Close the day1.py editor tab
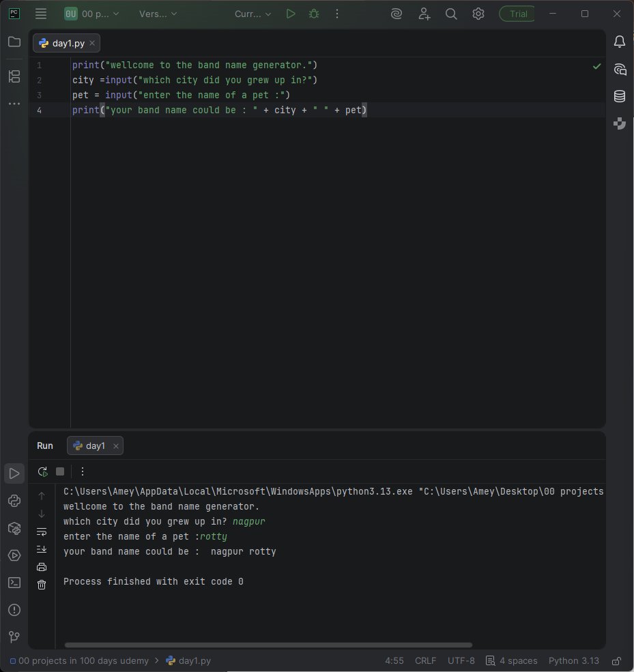This screenshot has width=634, height=672. [x=92, y=43]
